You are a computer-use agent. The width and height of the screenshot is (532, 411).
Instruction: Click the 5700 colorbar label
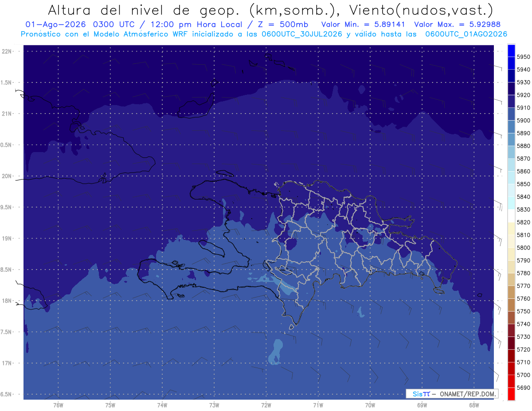pos(524,375)
